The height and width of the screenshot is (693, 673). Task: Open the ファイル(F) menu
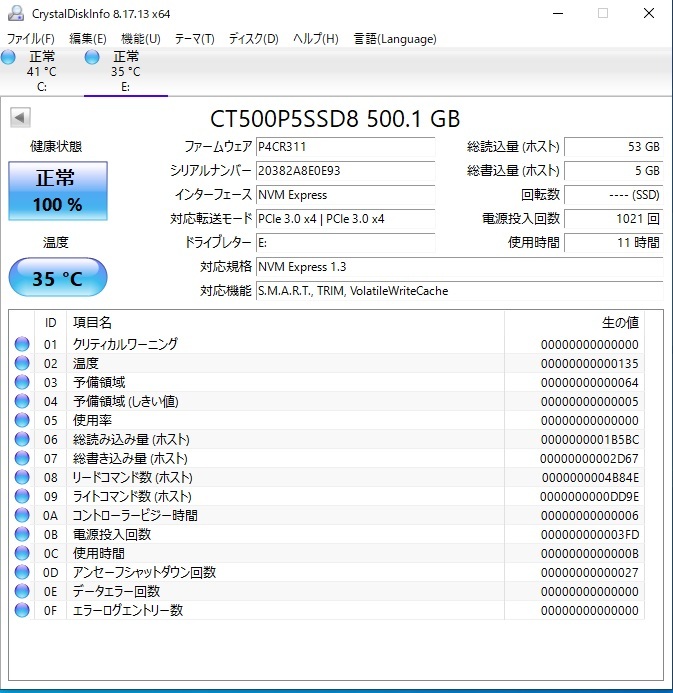coord(30,39)
